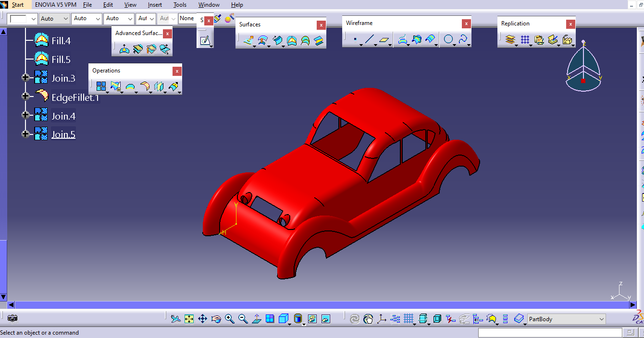Activate the Rotate view tool
Viewport: 644px width, 338px height.
[216, 318]
